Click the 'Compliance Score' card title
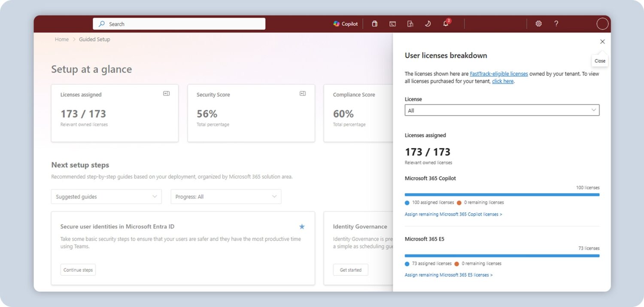Viewport: 644px width, 307px height. click(x=354, y=95)
